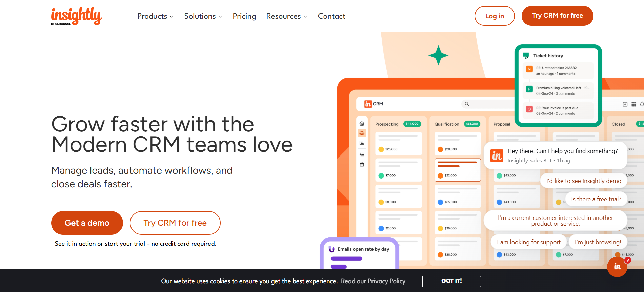Click the Insightly bot avatar in chat
The image size is (644, 292).
coord(497,156)
